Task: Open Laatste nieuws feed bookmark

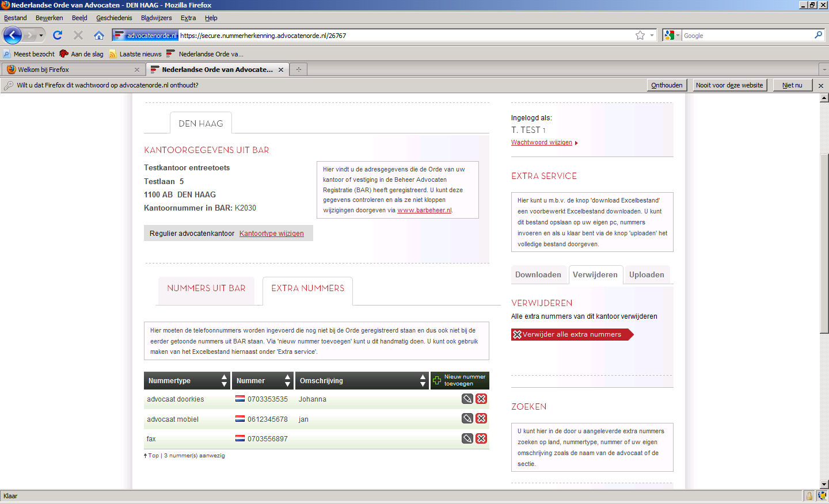Action: (x=135, y=54)
